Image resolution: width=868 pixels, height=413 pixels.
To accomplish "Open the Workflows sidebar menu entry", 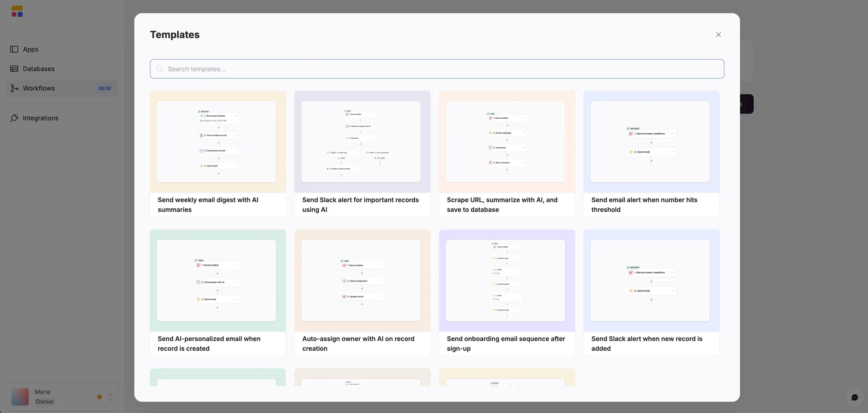I will coord(39,88).
